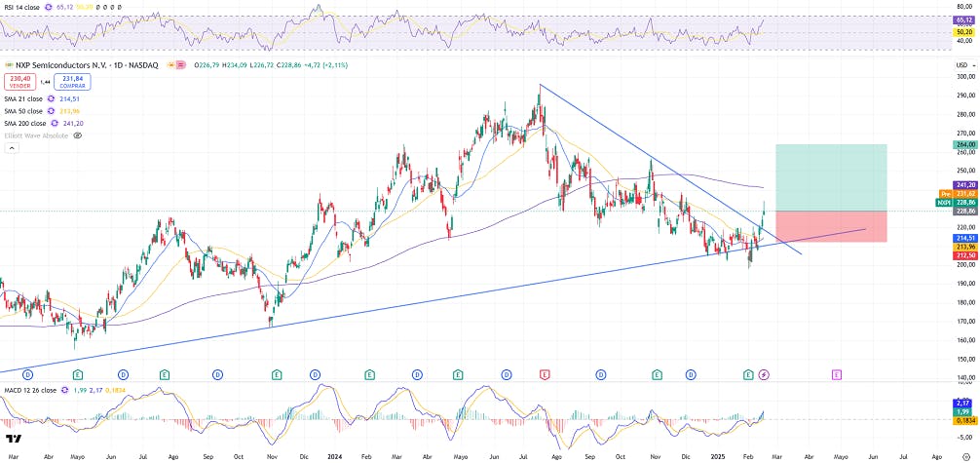Open chart settings gear on the time axis
The width and height of the screenshot is (980, 463).
point(966,456)
